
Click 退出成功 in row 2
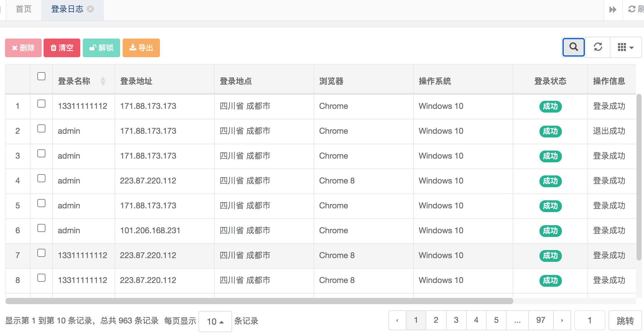[609, 131]
